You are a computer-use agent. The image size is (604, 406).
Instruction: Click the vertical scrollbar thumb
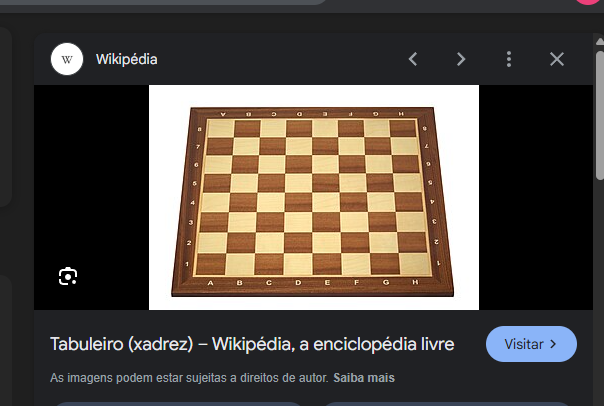click(600, 115)
